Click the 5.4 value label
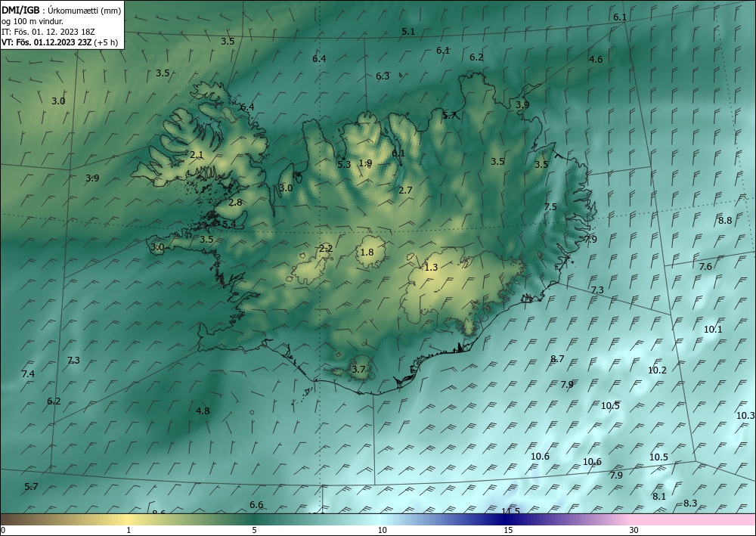Image resolution: width=756 pixels, height=536 pixels. (229, 224)
